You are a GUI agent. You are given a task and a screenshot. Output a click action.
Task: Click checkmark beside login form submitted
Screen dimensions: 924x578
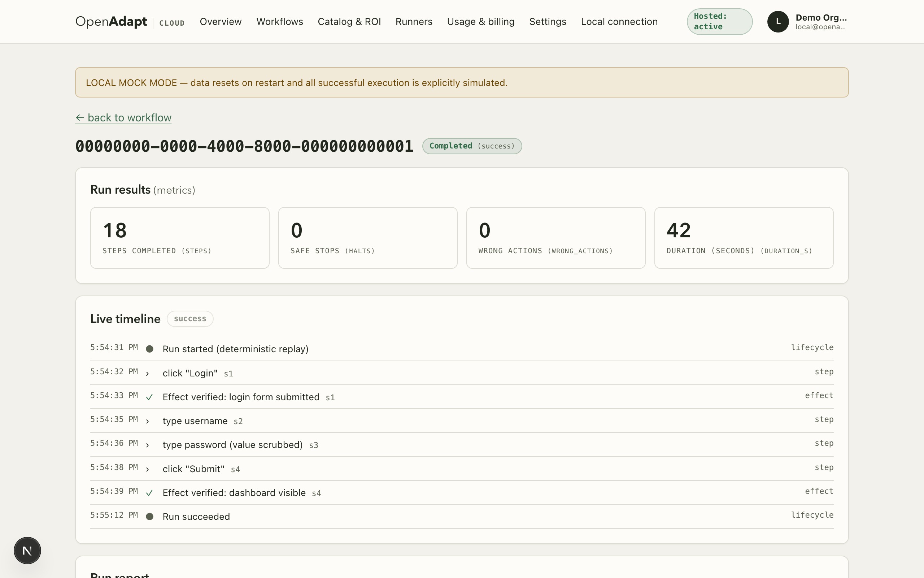tap(149, 397)
